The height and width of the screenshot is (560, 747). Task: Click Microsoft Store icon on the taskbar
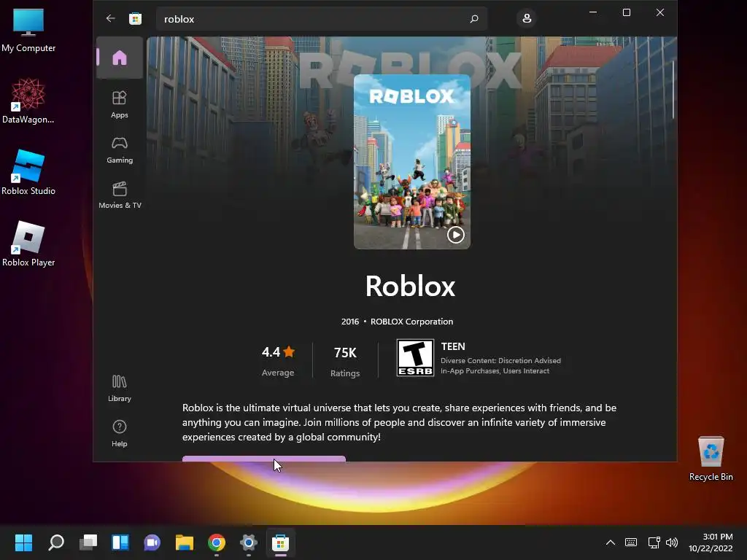281,542
